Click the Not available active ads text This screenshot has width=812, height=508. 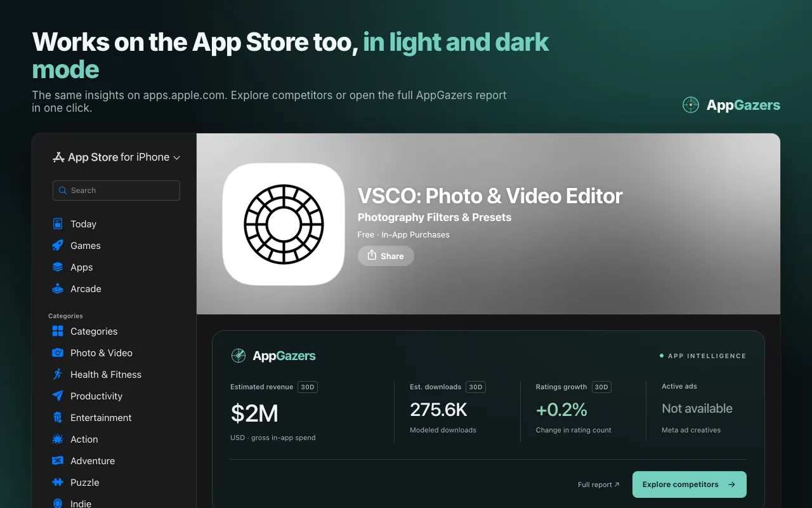pos(697,408)
